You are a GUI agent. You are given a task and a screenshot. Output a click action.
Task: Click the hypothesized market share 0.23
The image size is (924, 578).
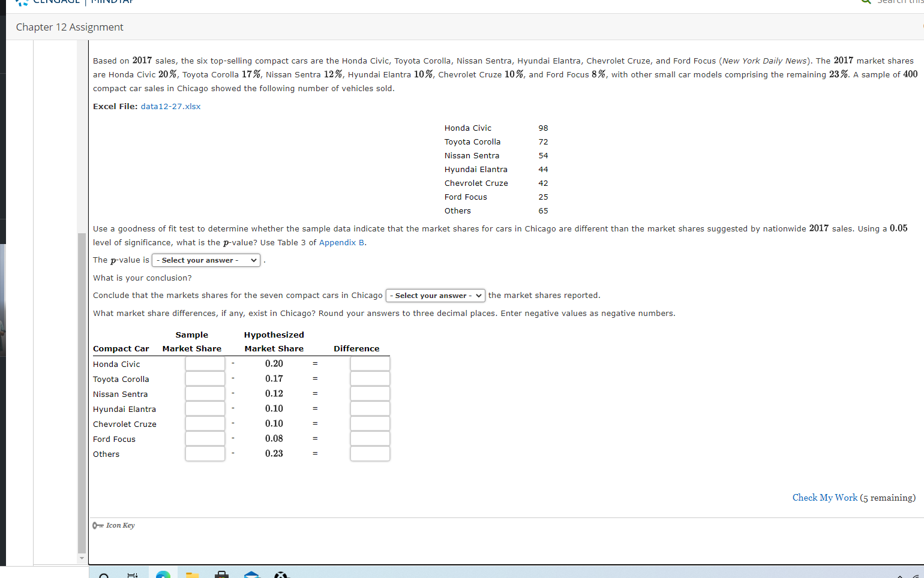coord(274,453)
